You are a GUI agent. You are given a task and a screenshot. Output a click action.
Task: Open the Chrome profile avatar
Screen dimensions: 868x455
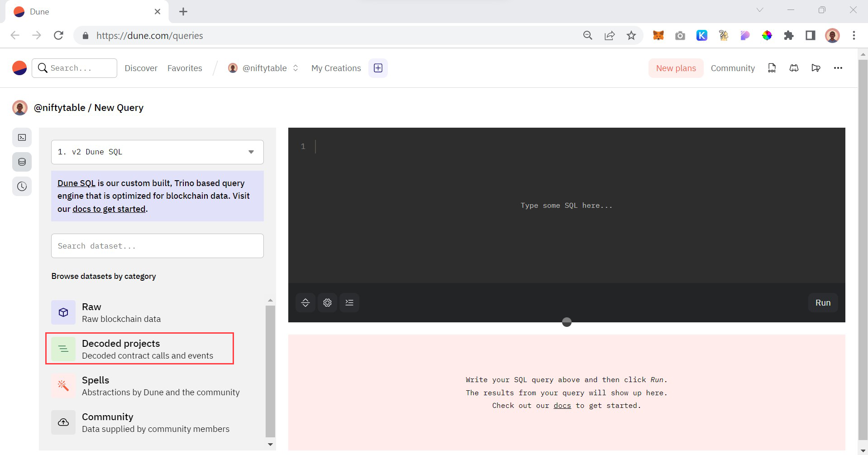click(832, 35)
